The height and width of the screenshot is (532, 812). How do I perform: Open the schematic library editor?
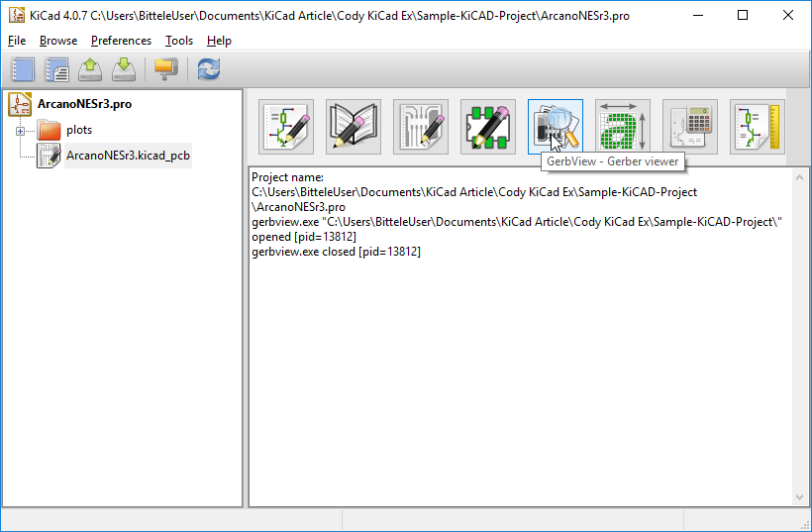click(354, 127)
